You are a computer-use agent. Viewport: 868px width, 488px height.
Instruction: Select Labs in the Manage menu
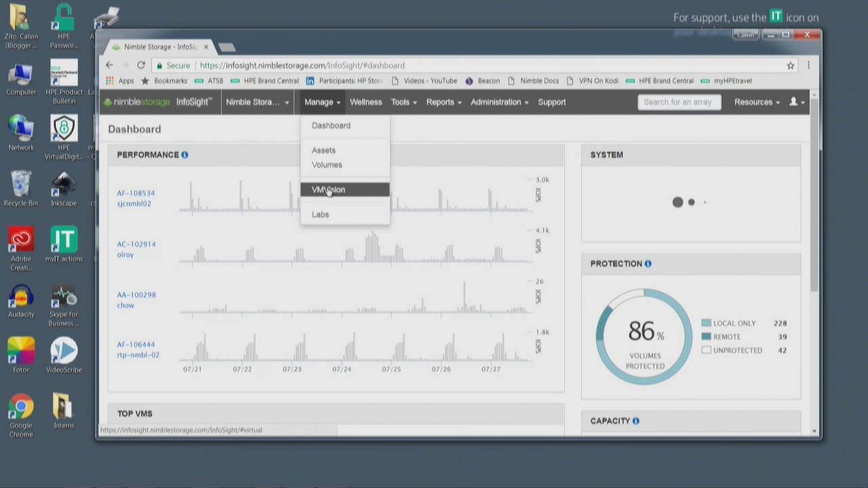[x=345, y=214]
